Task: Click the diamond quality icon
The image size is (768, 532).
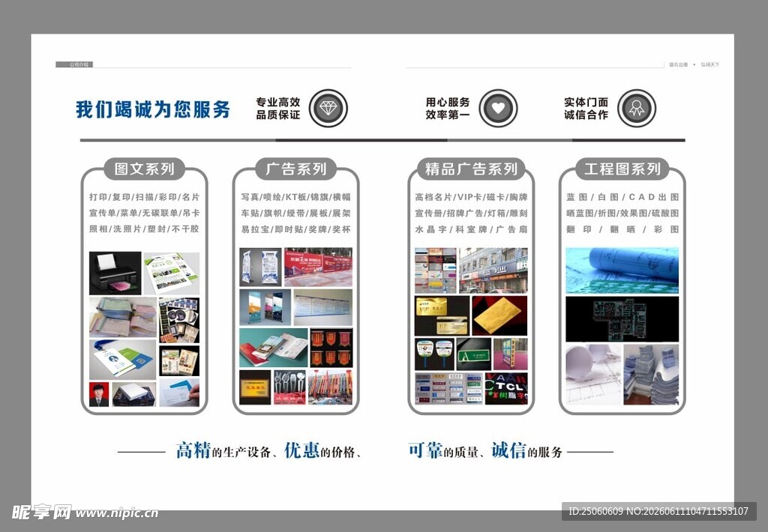Action: 328,108
